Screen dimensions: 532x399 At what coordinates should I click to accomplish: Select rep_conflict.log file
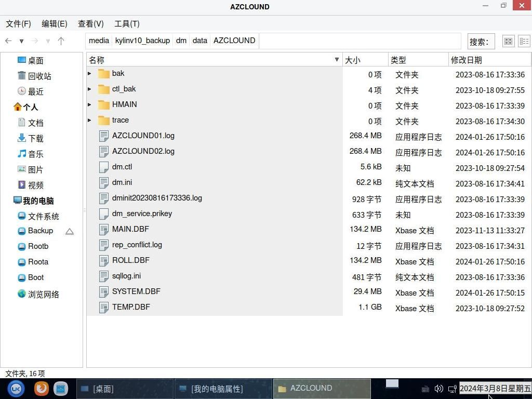[137, 245]
